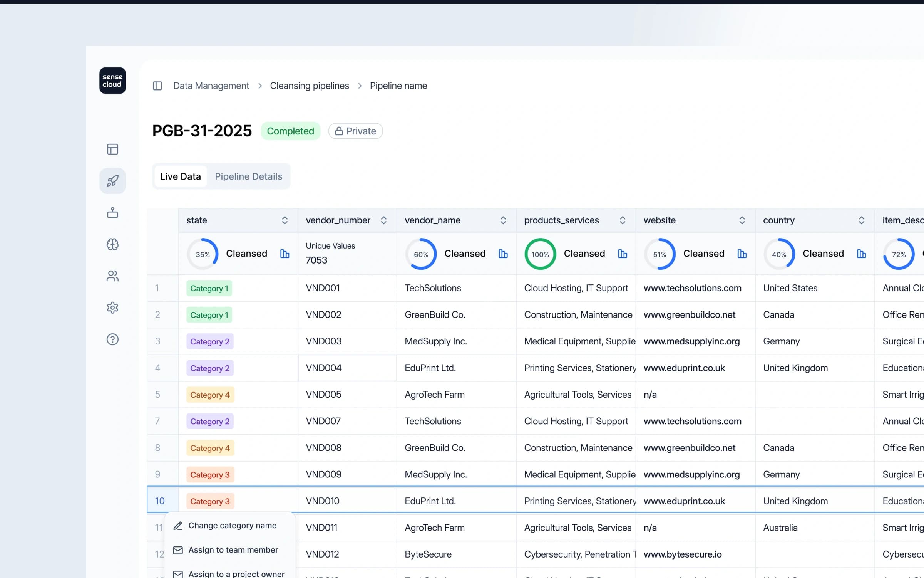Click the pencil icon beside Change category name
Screen dimensions: 924x578
[178, 526]
